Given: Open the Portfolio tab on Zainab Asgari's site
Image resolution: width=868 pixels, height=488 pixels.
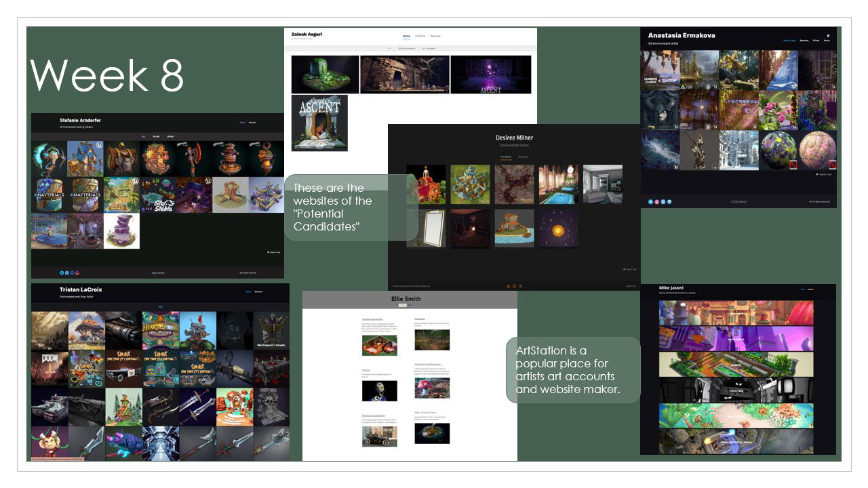Looking at the screenshot, I should (x=420, y=35).
